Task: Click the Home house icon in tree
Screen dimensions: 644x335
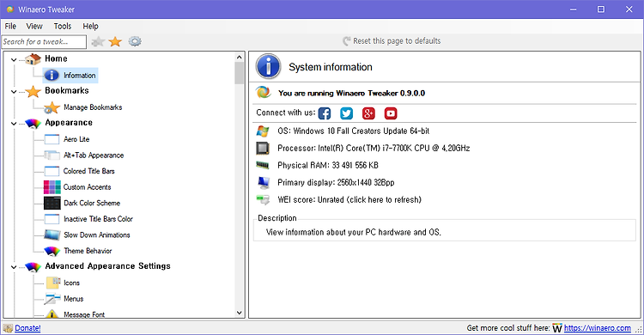Action: 33,59
